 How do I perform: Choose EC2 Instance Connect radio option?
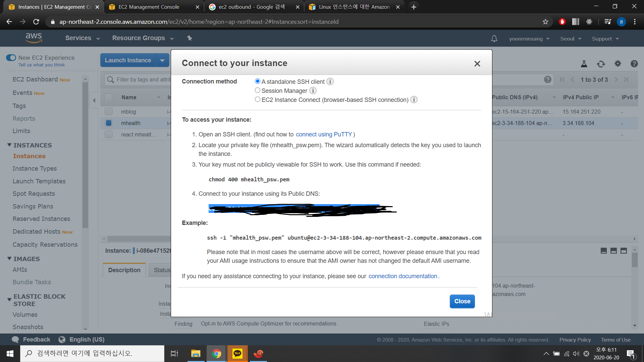(258, 100)
